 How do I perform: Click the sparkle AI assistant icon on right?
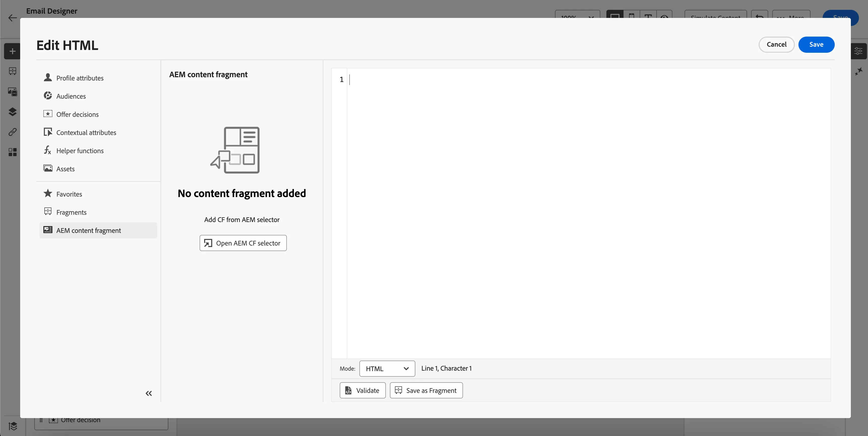(x=859, y=71)
